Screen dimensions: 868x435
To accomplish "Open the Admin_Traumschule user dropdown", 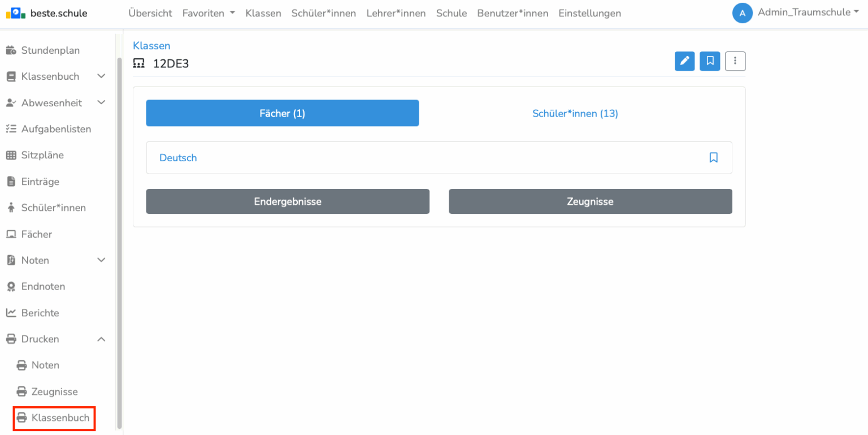I will [x=808, y=12].
